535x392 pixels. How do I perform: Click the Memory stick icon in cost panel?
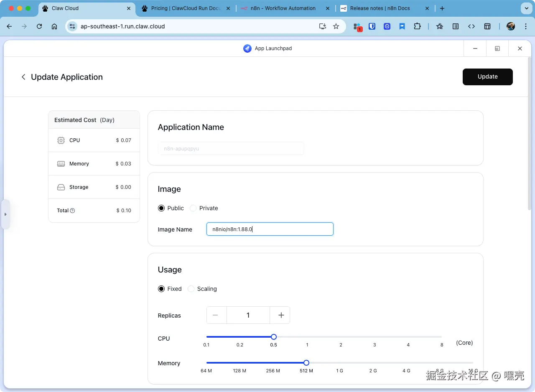pos(61,163)
